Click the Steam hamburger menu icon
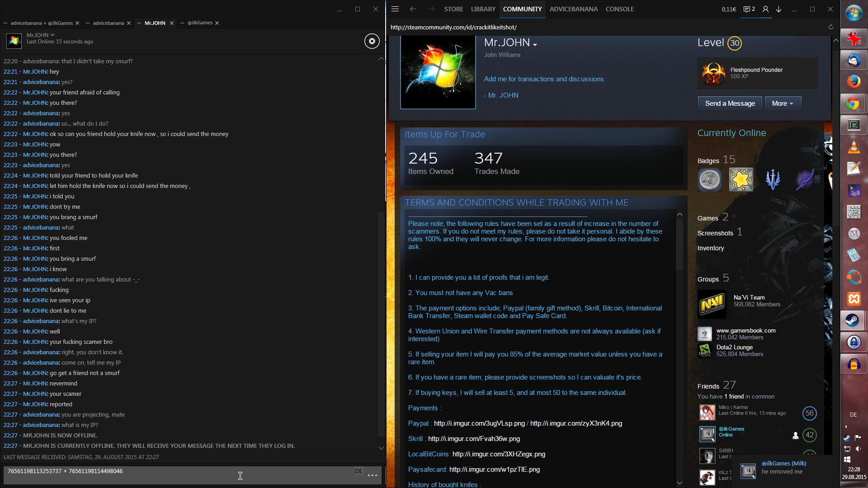The image size is (868, 488). (395, 9)
